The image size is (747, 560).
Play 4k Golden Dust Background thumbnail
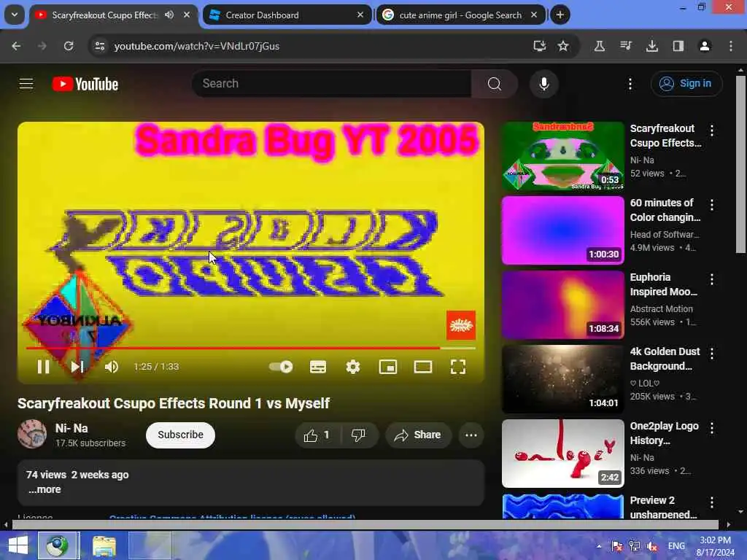tap(562, 379)
